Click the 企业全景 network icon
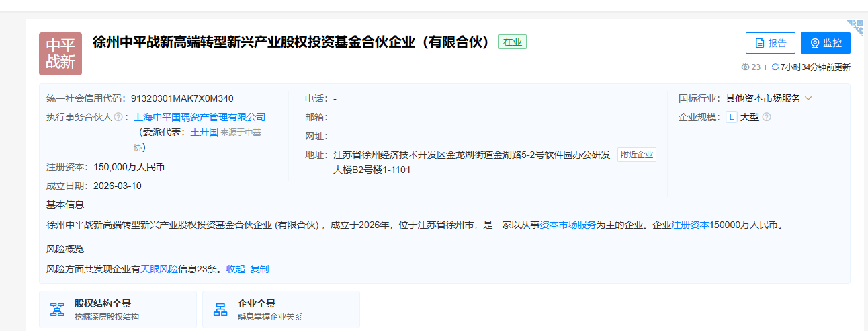The image size is (868, 331). click(x=220, y=309)
